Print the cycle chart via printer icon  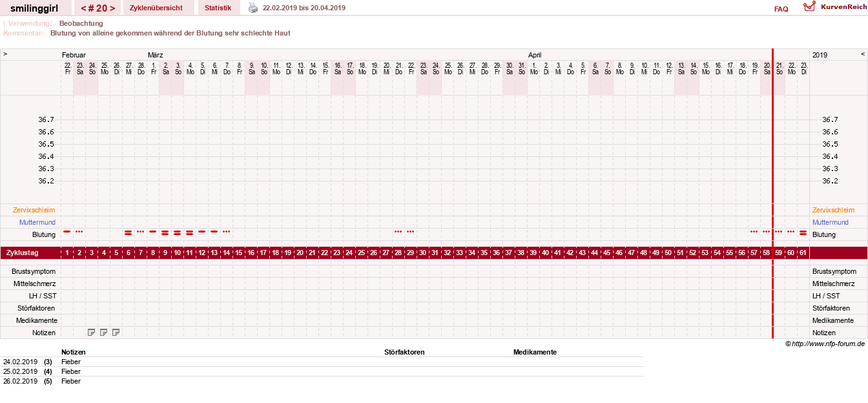(x=253, y=8)
